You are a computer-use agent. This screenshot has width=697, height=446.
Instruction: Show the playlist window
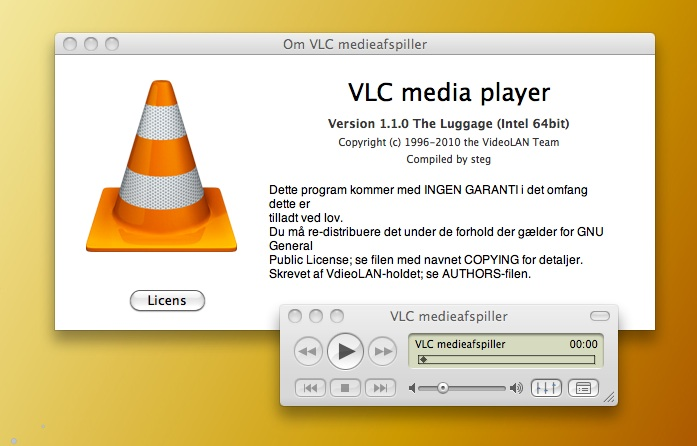pyautogui.click(x=583, y=388)
